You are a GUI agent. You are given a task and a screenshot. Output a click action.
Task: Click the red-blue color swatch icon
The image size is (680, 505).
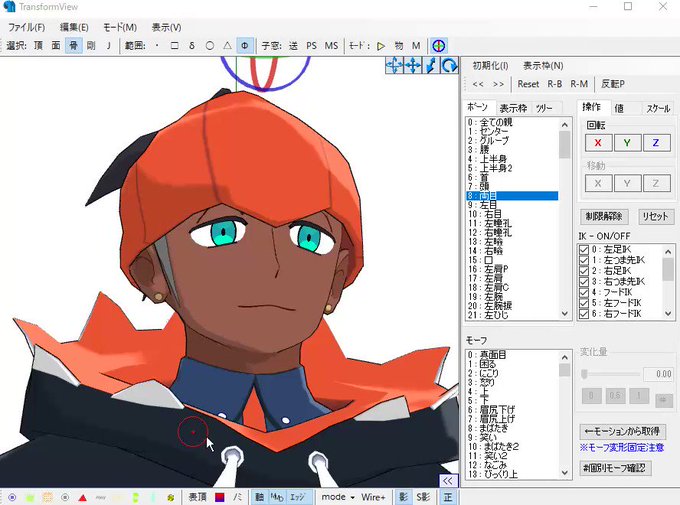pos(220,497)
